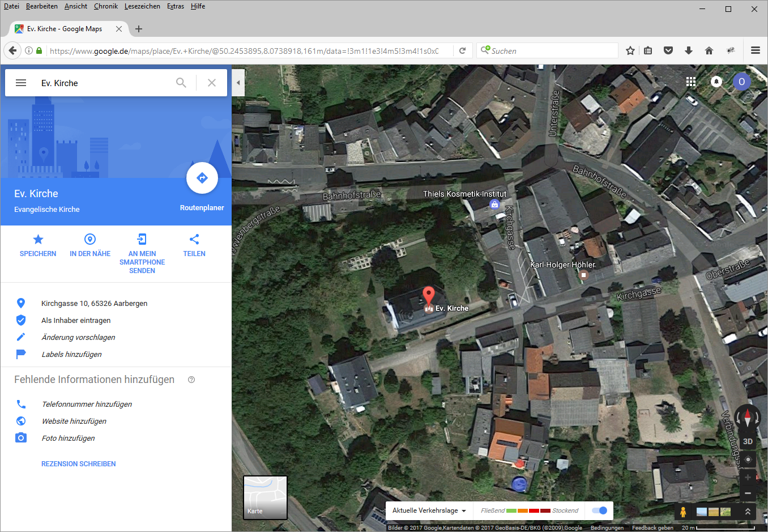Click Telefonnummer hinzufügen link

point(87,404)
